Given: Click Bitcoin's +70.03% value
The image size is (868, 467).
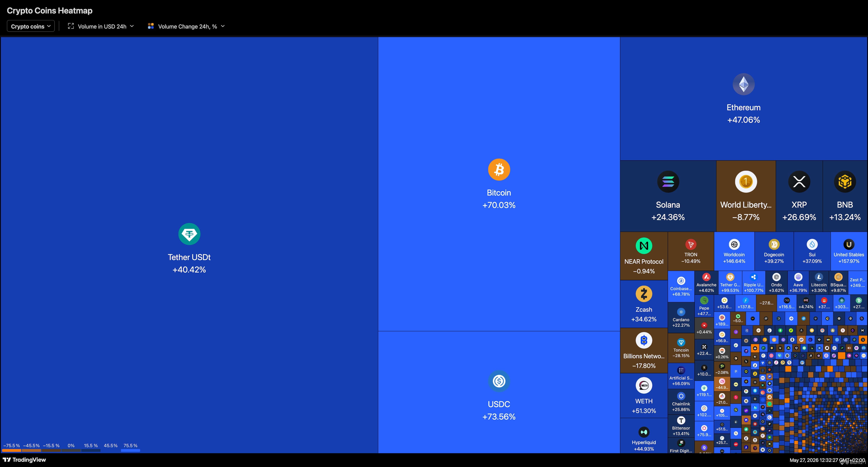Looking at the screenshot, I should (499, 205).
